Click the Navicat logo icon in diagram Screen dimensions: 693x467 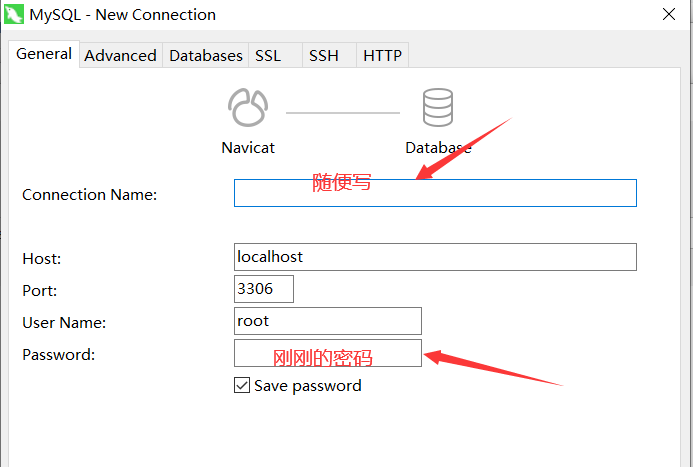point(248,108)
